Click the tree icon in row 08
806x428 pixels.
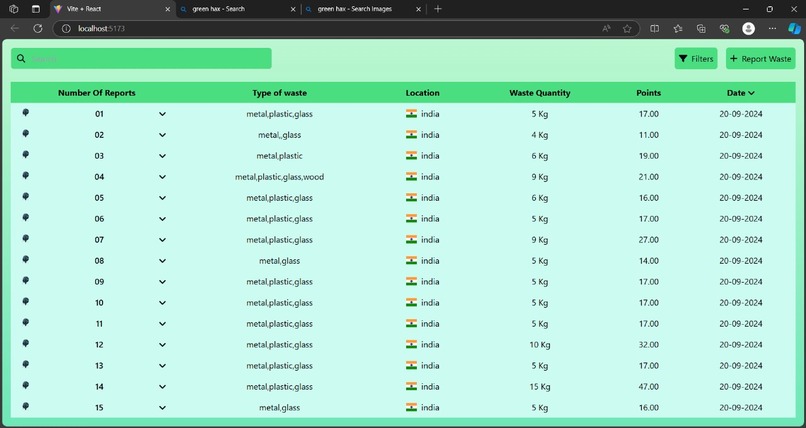26,259
